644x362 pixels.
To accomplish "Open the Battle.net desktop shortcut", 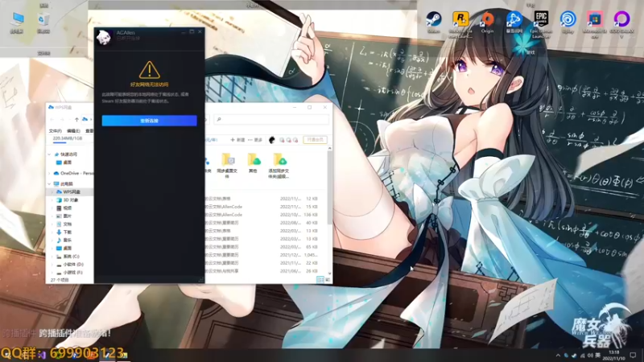I will click(x=514, y=23).
